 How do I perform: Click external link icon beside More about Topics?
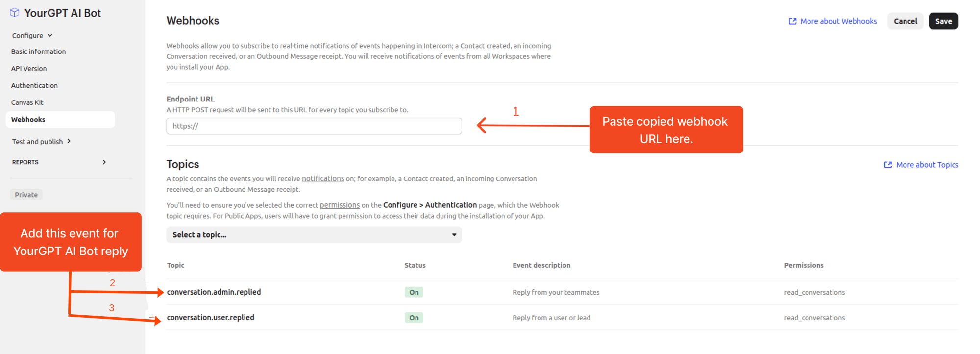(x=888, y=165)
